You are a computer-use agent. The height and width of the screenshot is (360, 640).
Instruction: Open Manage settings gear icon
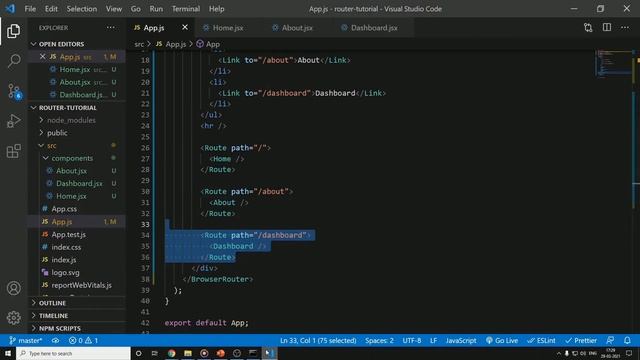coord(13,318)
